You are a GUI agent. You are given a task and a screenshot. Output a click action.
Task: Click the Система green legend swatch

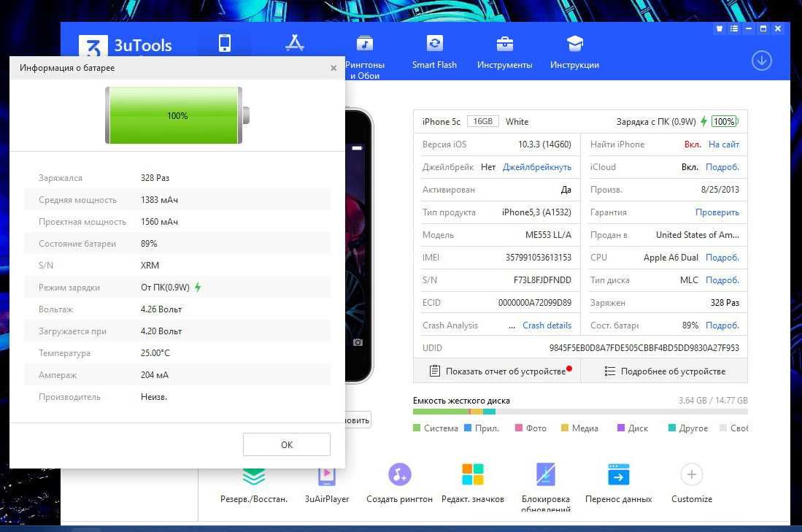coord(417,428)
